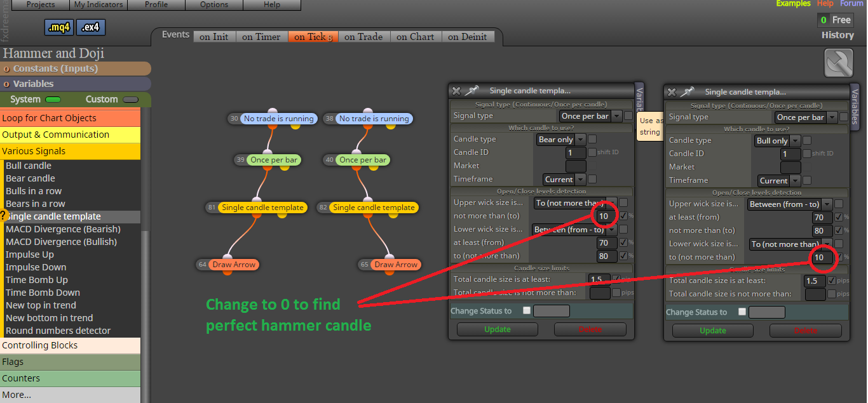The image size is (868, 403).
Task: Tick Change Status to checkbox in Bull panel
Action: [x=742, y=312]
